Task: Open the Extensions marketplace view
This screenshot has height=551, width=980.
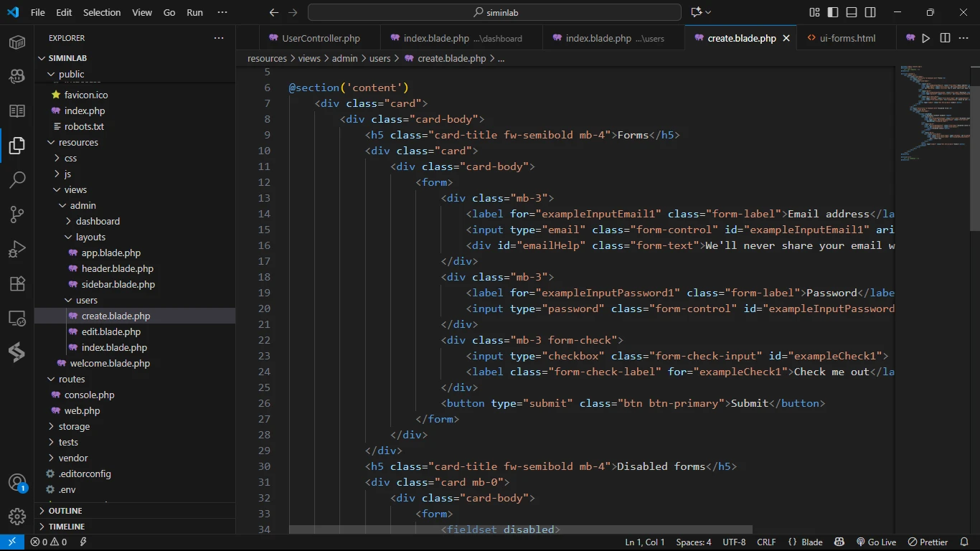Action: tap(17, 283)
